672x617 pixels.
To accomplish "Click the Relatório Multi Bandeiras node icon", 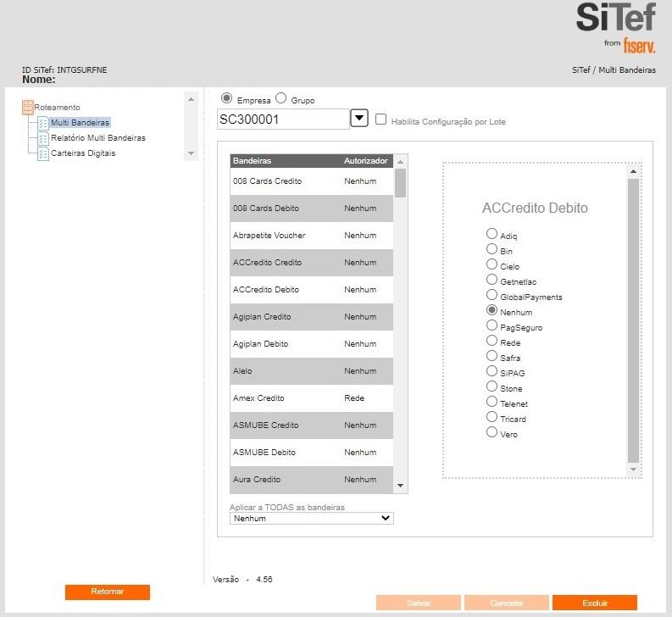I will [x=43, y=138].
